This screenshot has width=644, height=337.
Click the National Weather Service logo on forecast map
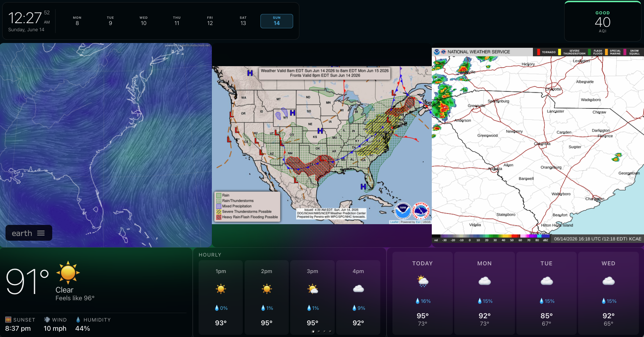coord(421,211)
